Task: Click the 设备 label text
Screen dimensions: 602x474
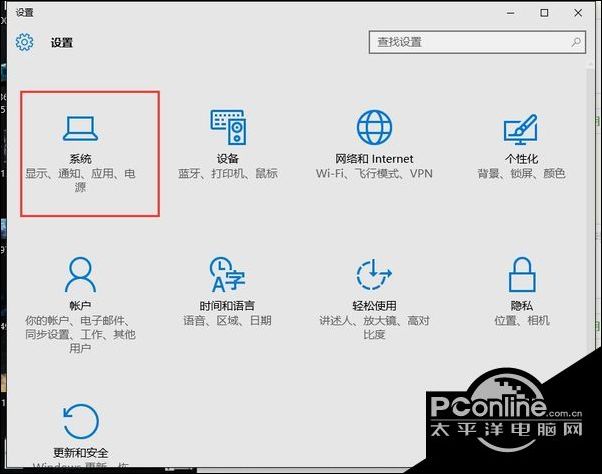Action: 228,159
